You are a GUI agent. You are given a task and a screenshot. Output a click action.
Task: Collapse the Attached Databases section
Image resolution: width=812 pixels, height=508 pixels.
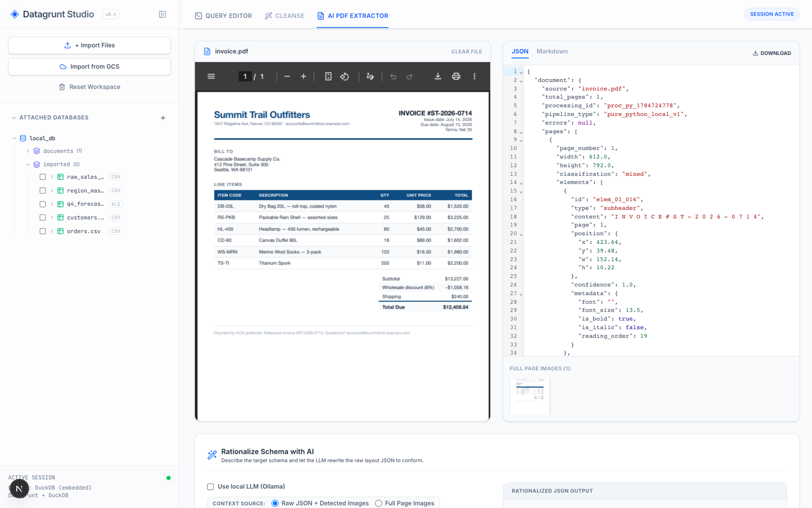coord(14,118)
